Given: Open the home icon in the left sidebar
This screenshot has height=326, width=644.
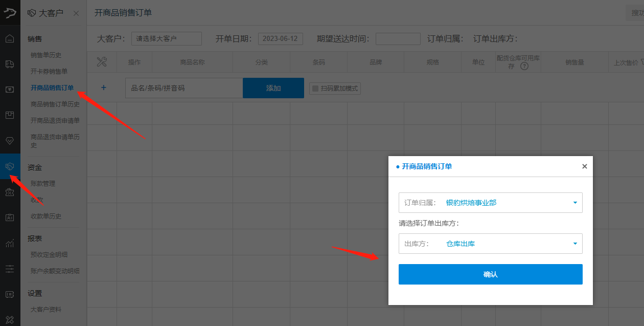Looking at the screenshot, I should click(10, 38).
